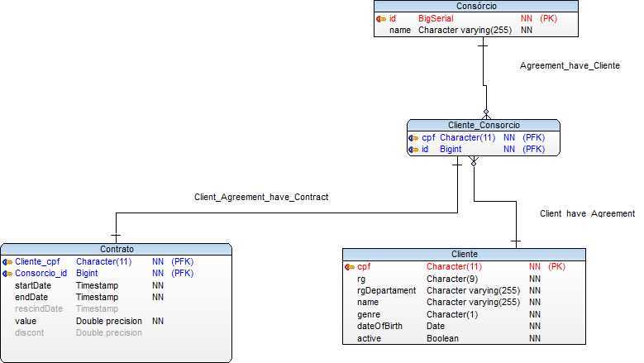Screen dimensions: 644x363
Task: Select the id key icon in Cliente_Consorcio
Action: 413,150
